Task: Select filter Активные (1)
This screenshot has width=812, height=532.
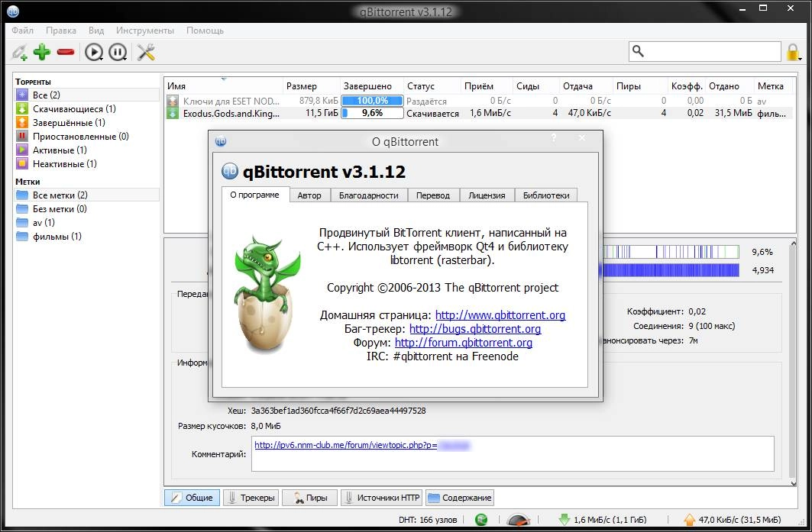Action: coord(87,150)
